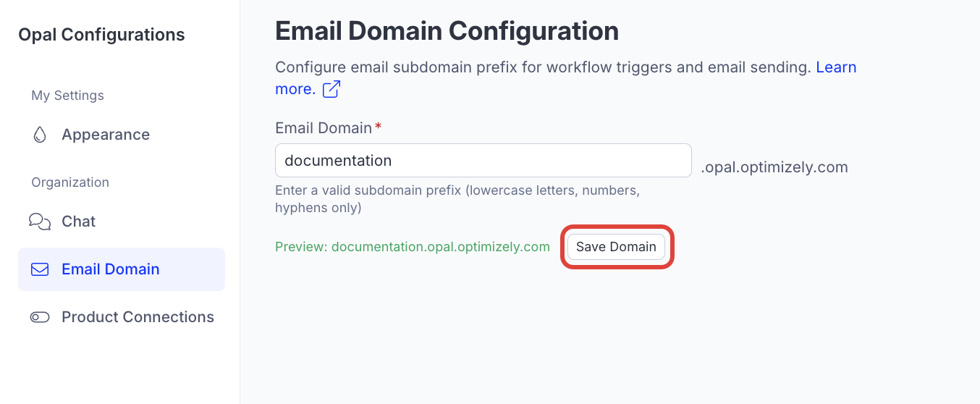This screenshot has width=980, height=404.
Task: Open the Appearance settings page
Action: [x=106, y=135]
